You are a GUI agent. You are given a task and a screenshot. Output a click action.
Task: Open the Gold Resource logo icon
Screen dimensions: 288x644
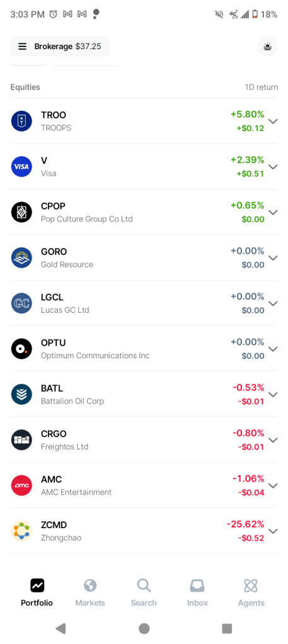[21, 258]
